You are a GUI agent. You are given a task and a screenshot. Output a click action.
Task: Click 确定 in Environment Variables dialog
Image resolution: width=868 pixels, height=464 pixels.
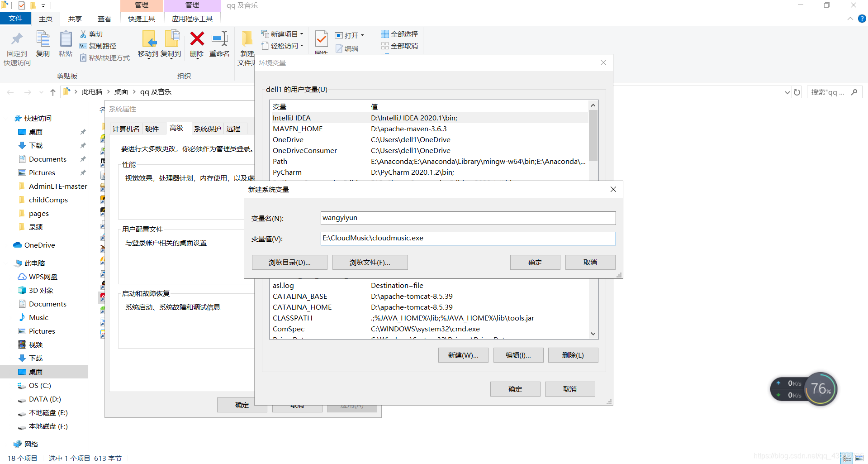click(515, 389)
